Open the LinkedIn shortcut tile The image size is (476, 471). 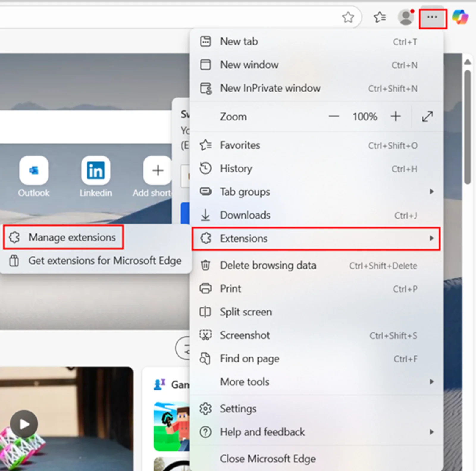(96, 171)
